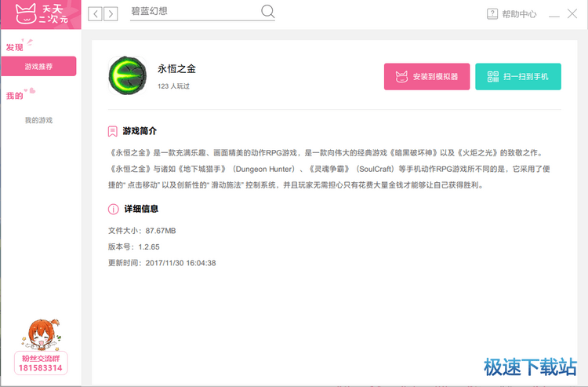Viewport: 588px width, 387px height.
Task: Click the help question mark icon
Action: pos(492,14)
